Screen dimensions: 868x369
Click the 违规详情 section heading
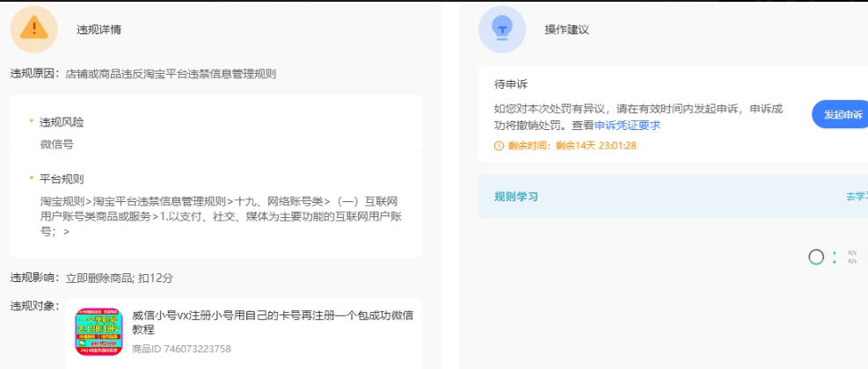98,29
